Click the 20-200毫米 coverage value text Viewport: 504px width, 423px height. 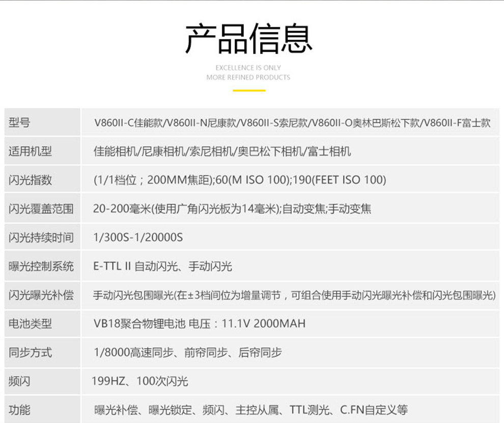pos(232,209)
